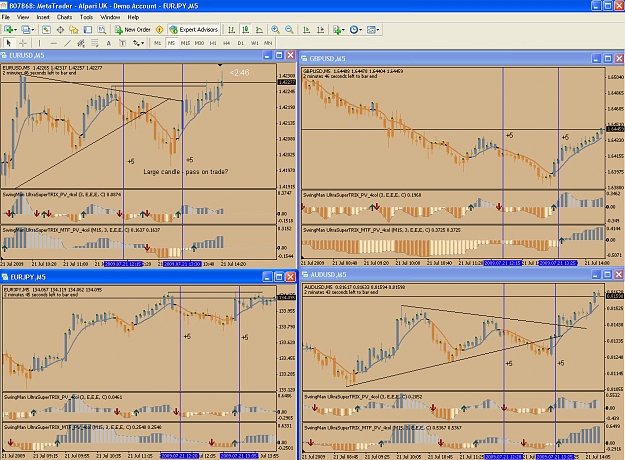The image size is (625, 460).
Task: Minimize the EURJPY,M5 chart window
Action: pyautogui.click(x=267, y=277)
